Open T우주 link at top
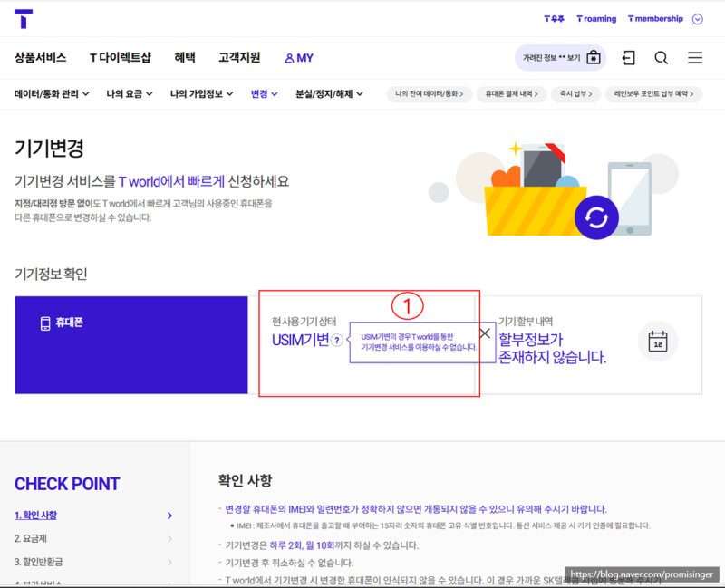Image resolution: width=725 pixels, height=588 pixels. point(554,19)
